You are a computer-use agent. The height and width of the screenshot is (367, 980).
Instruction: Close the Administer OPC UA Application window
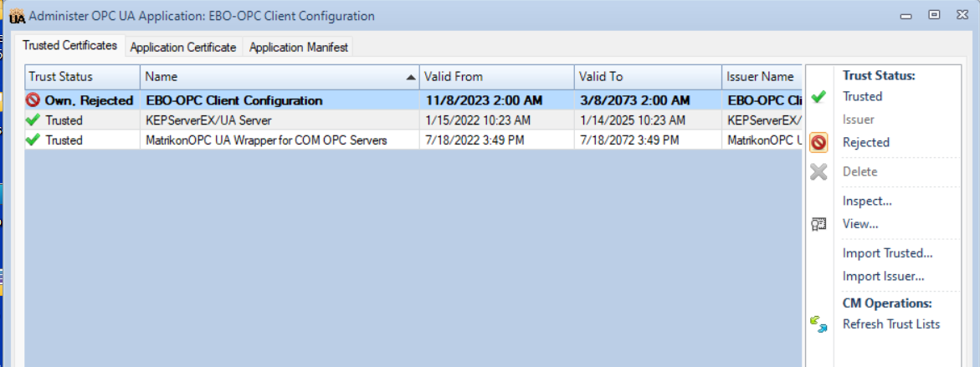pyautogui.click(x=962, y=14)
